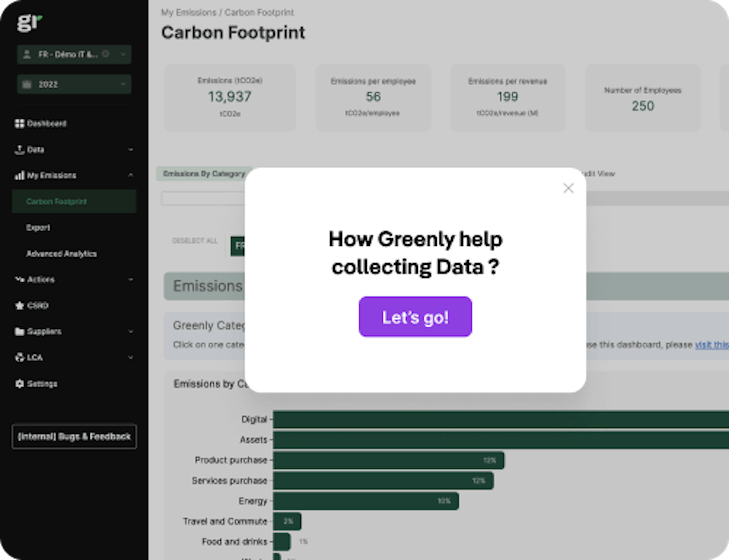Click the calendar icon beside 2022
The image size is (729, 560).
[27, 84]
